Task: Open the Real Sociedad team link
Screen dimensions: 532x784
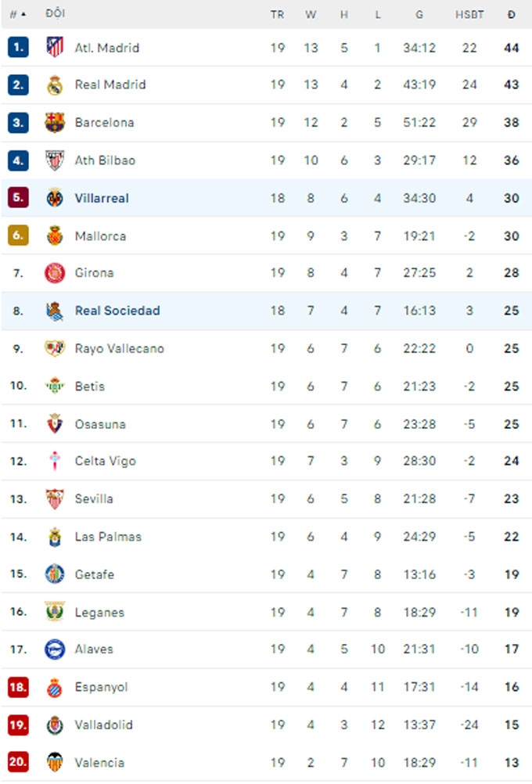Action: coord(117,311)
